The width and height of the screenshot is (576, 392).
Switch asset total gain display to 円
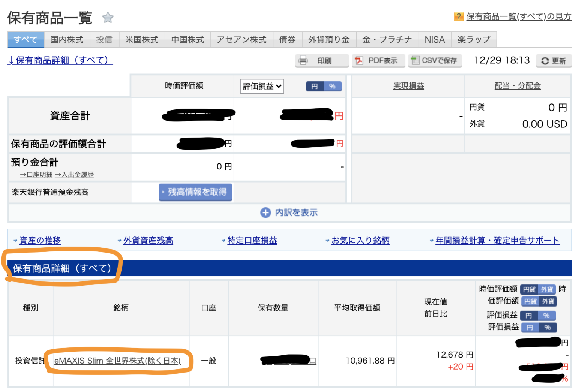click(x=315, y=87)
